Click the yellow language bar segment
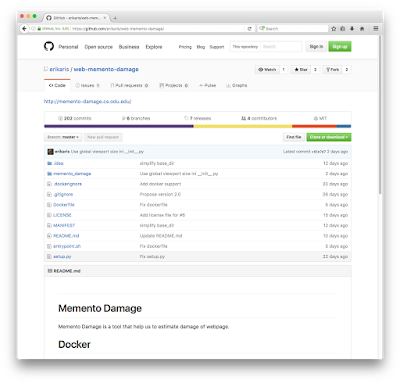 (243, 126)
